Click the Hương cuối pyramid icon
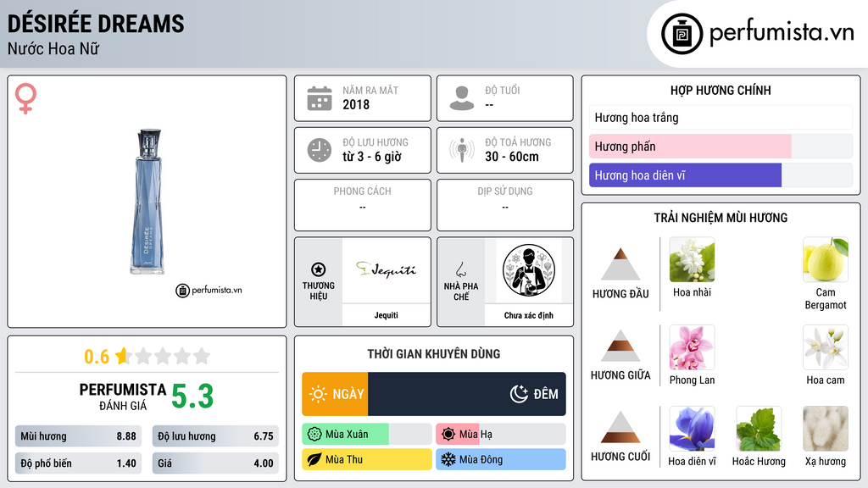This screenshot has height=488, width=868. (x=620, y=427)
